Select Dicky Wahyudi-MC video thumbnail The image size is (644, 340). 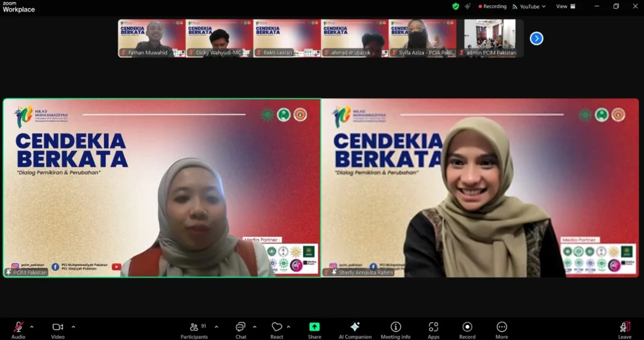tap(219, 38)
